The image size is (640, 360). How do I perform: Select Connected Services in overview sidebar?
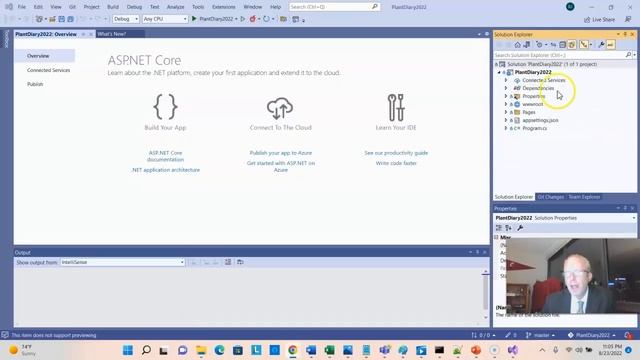(49, 70)
